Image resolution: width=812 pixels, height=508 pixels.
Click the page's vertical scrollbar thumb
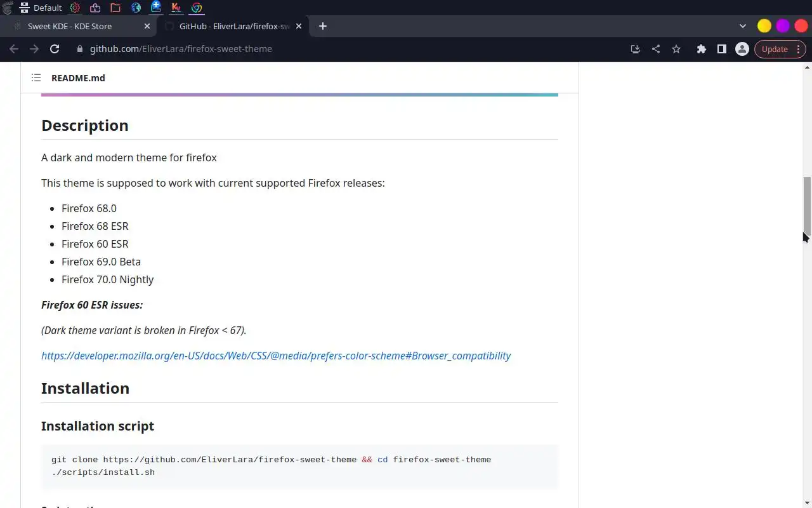[x=807, y=206]
